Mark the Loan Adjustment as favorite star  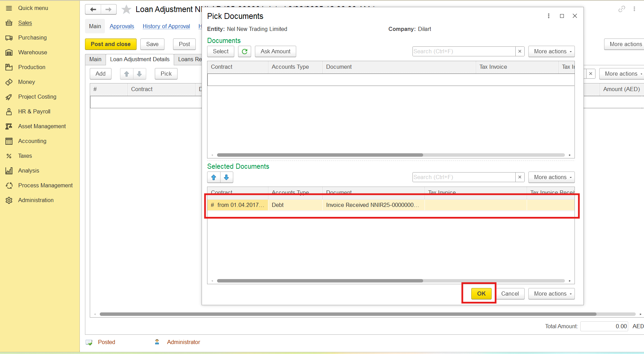pos(127,9)
